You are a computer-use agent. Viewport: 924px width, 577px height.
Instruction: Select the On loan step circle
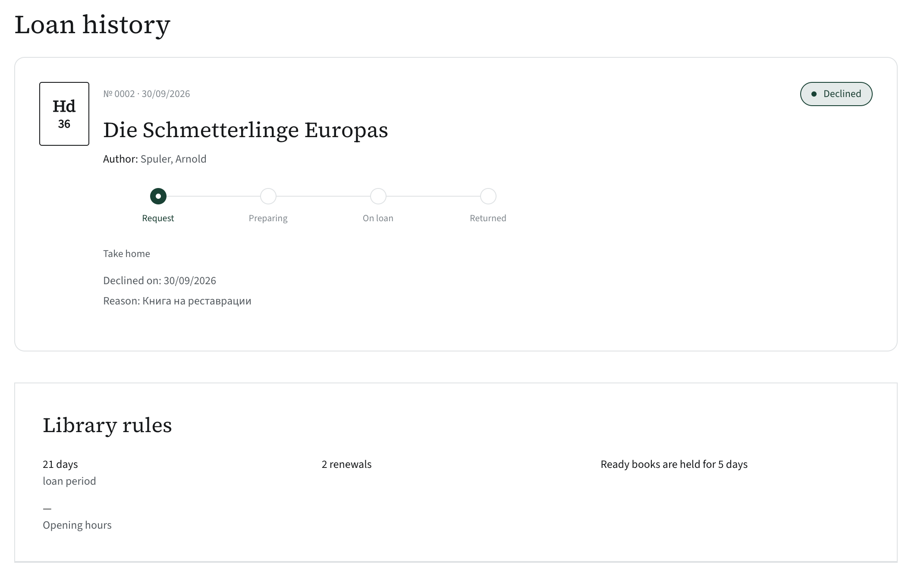(378, 196)
